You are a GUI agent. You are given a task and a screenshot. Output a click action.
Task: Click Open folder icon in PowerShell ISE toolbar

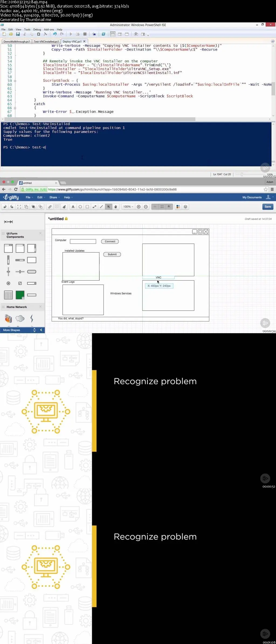click(x=11, y=34)
